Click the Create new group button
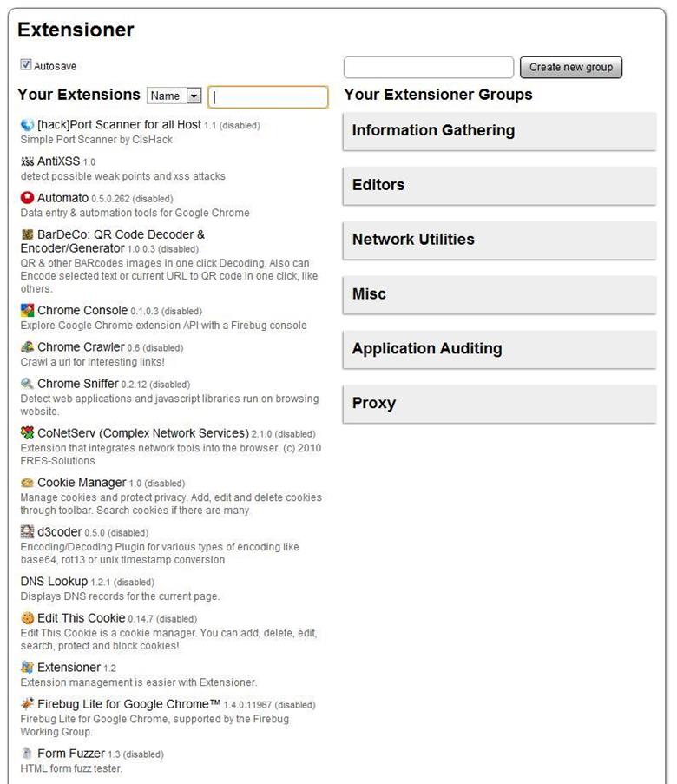This screenshot has width=677, height=784. (x=570, y=68)
